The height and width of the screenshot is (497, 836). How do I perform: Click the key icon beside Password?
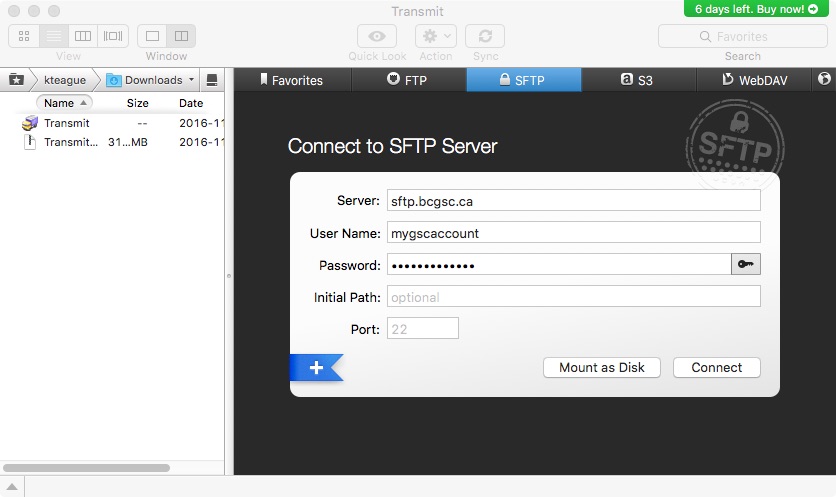[746, 264]
